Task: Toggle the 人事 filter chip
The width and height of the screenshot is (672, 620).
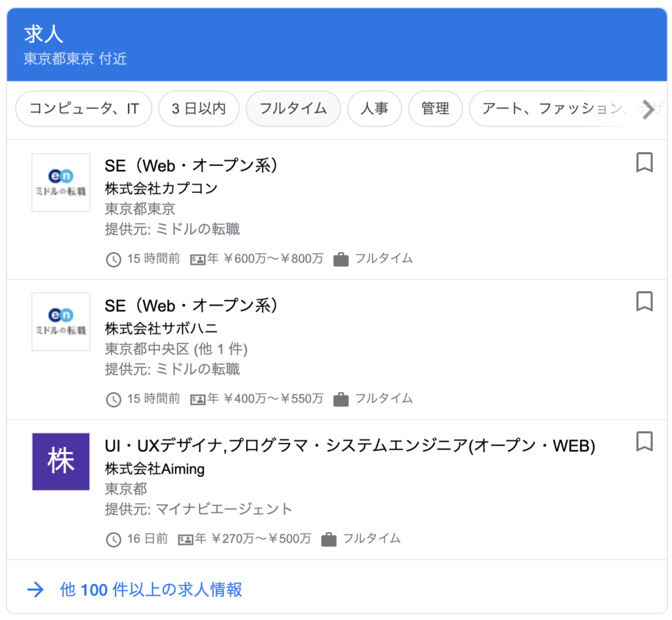Action: coord(375,109)
